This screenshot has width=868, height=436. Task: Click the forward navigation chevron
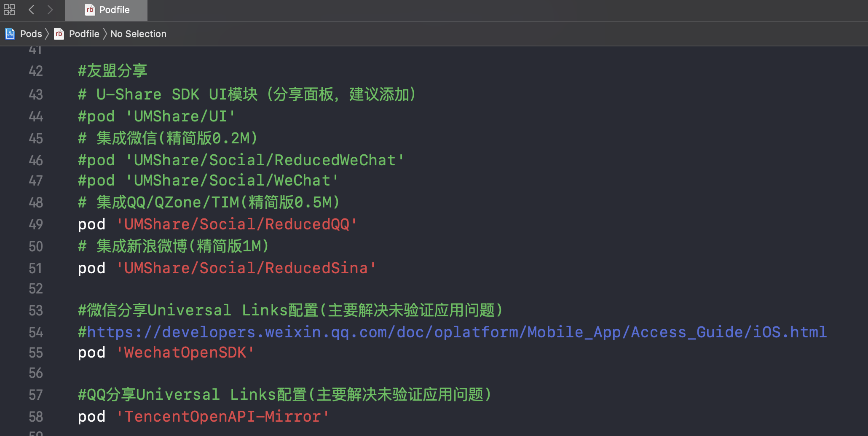pos(49,9)
